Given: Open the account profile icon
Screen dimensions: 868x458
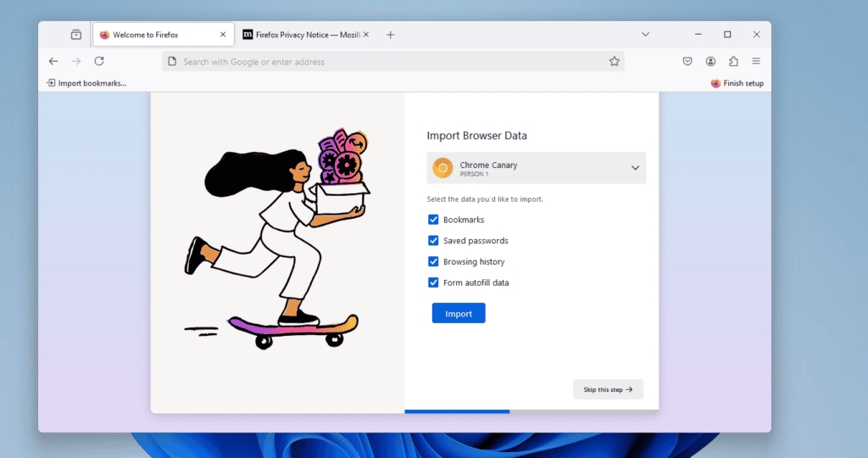Looking at the screenshot, I should pos(710,61).
